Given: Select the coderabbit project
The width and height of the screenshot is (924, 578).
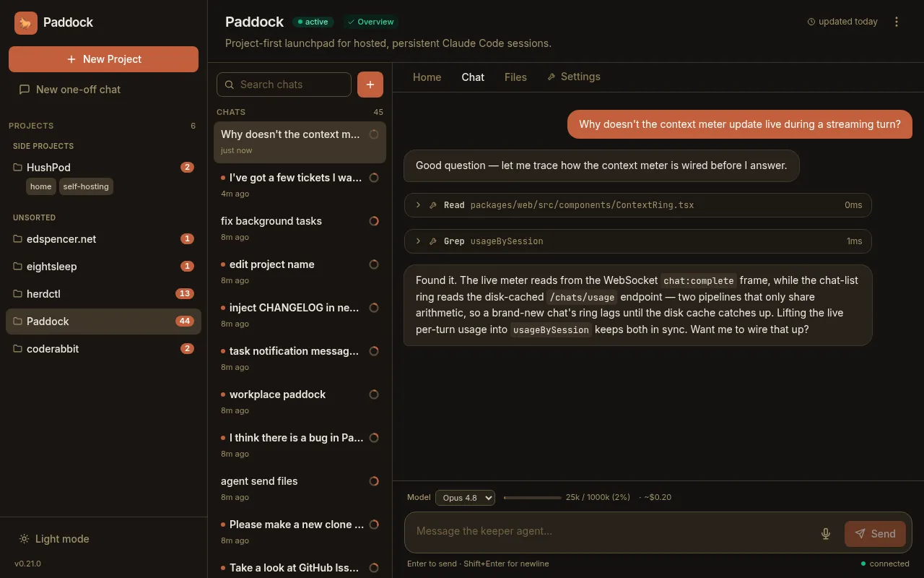Looking at the screenshot, I should (103, 349).
